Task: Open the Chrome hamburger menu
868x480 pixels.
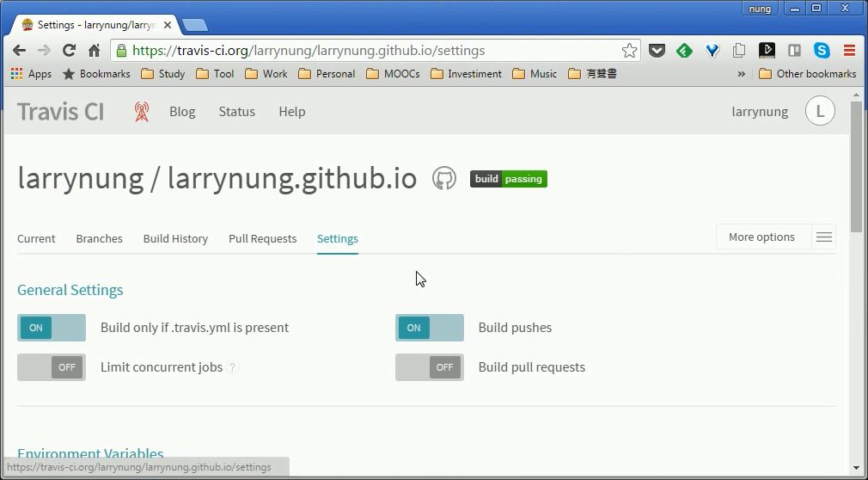Action: (850, 51)
